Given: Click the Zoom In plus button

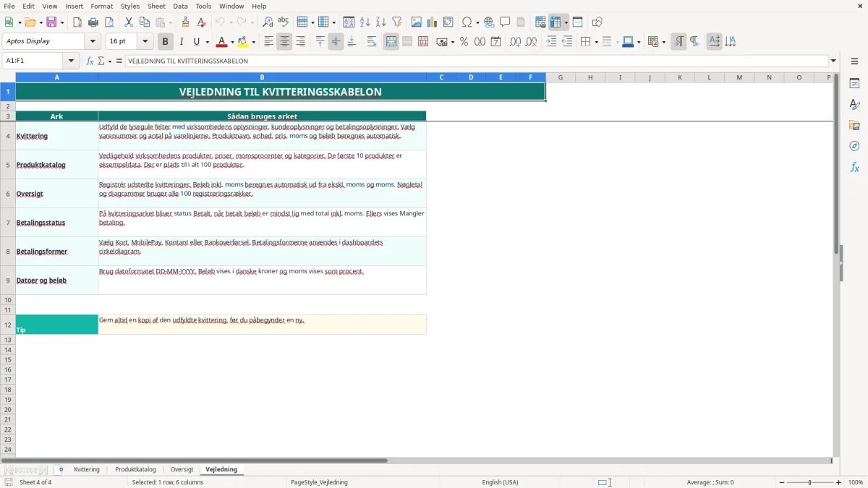Looking at the screenshot, I should 839,482.
